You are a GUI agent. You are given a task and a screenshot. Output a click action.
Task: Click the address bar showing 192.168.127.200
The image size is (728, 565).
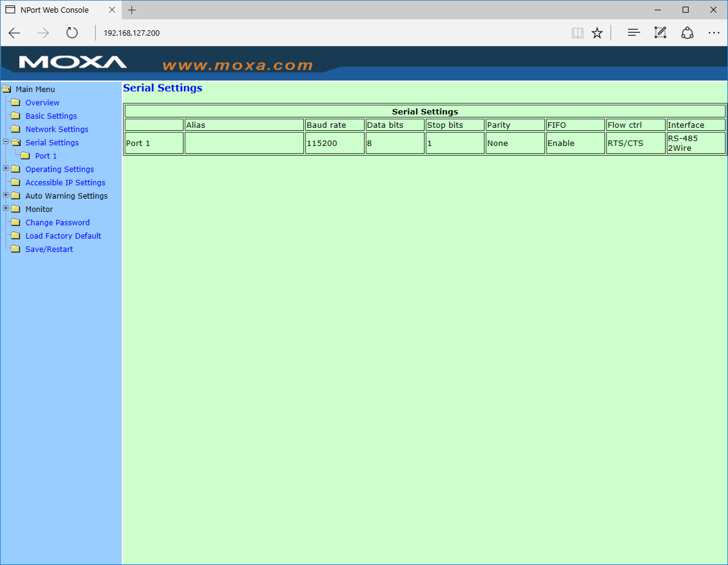[x=132, y=33]
